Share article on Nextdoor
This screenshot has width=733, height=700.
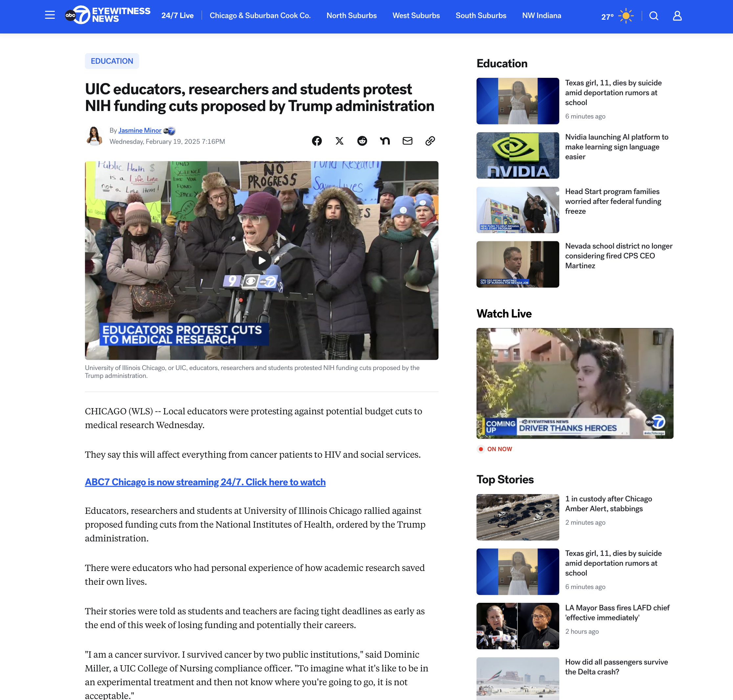click(385, 141)
